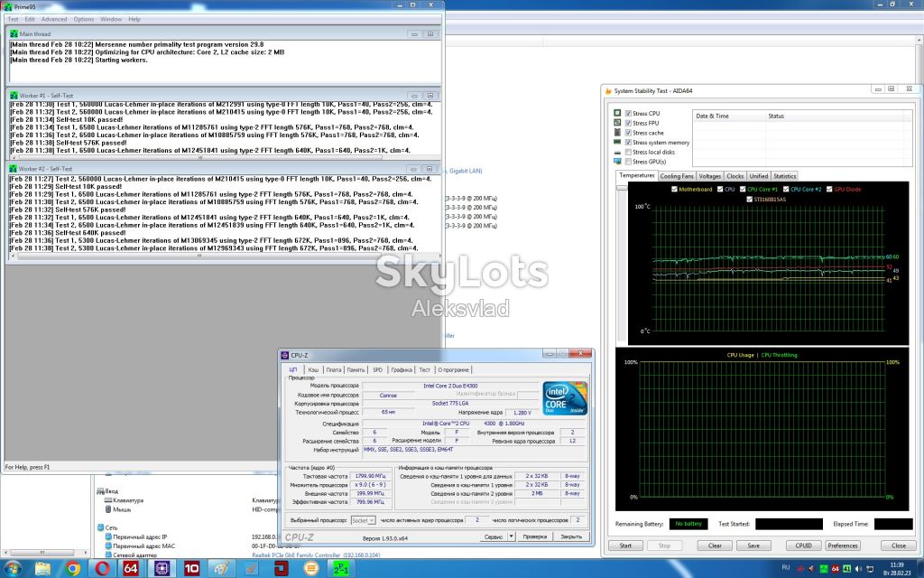Toggle the Motherboard temperature graph checkbox

pos(674,190)
